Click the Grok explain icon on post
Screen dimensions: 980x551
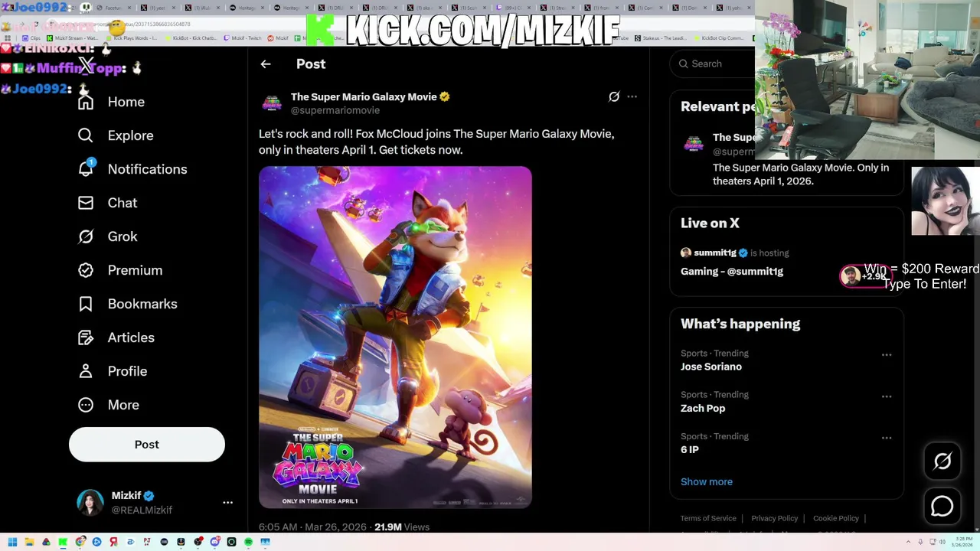(614, 96)
